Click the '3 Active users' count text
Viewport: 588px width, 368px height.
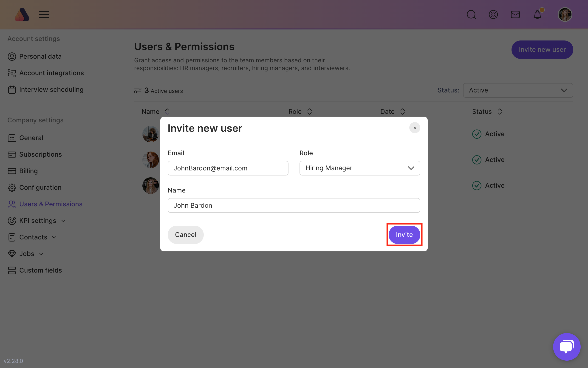tap(164, 91)
